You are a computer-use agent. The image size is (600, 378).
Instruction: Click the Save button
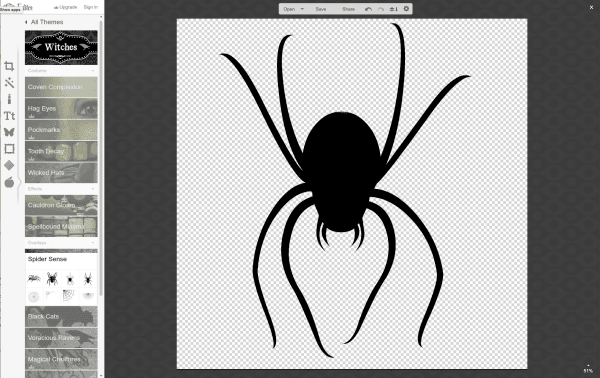(x=321, y=9)
